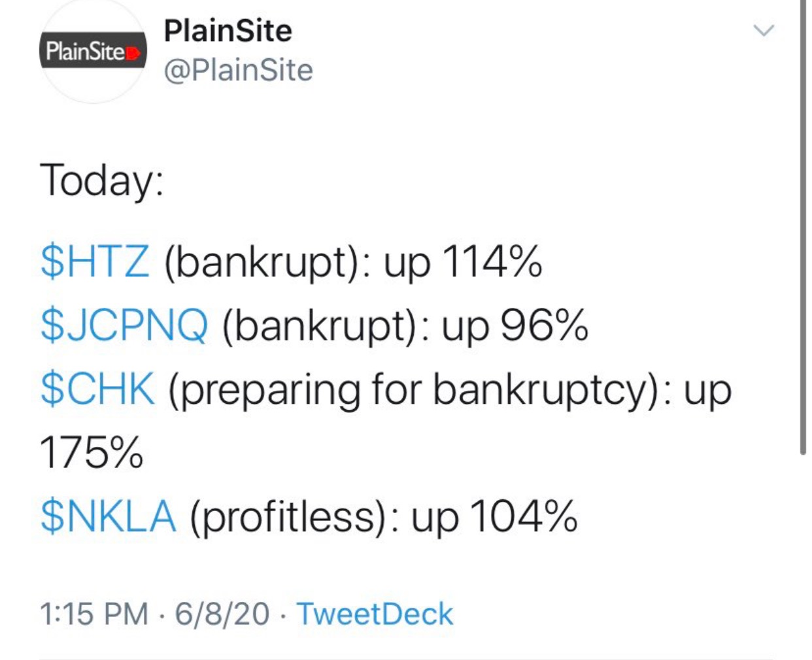Click the "up 96%" text
Image resolution: width=812 pixels, height=660 pixels.
click(515, 325)
